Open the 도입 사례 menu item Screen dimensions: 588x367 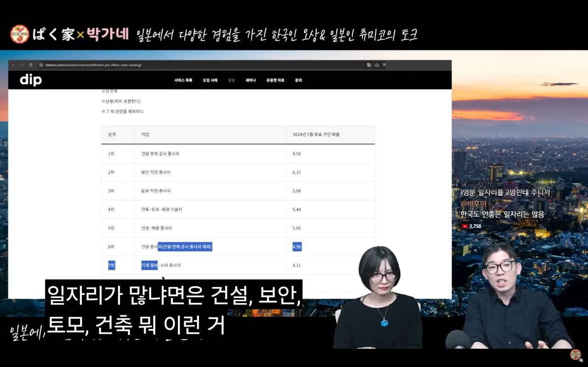click(x=210, y=80)
